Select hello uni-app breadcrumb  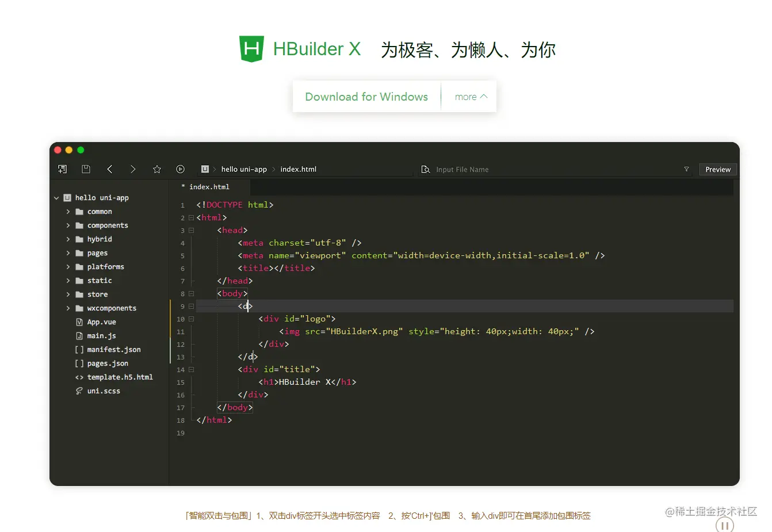coord(244,169)
